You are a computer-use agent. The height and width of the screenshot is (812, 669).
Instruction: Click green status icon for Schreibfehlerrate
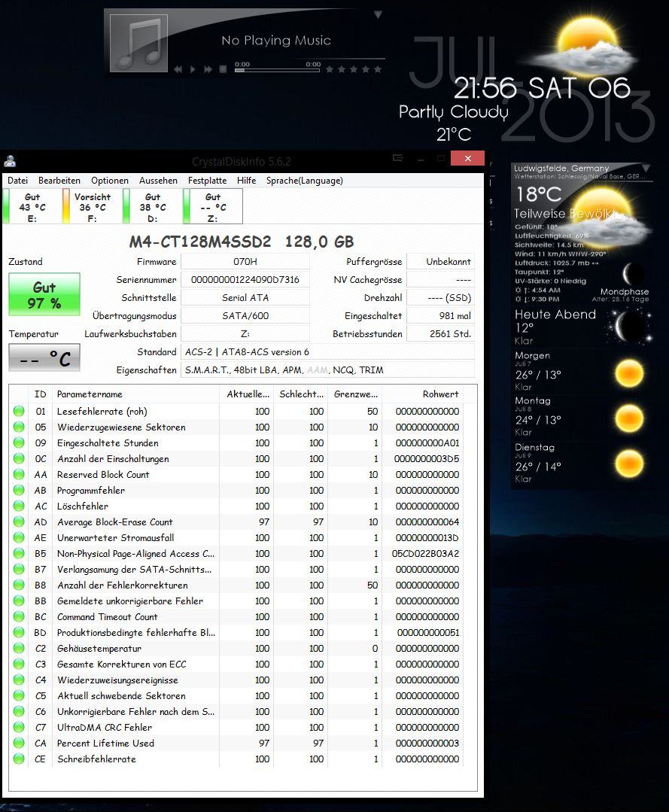click(19, 759)
